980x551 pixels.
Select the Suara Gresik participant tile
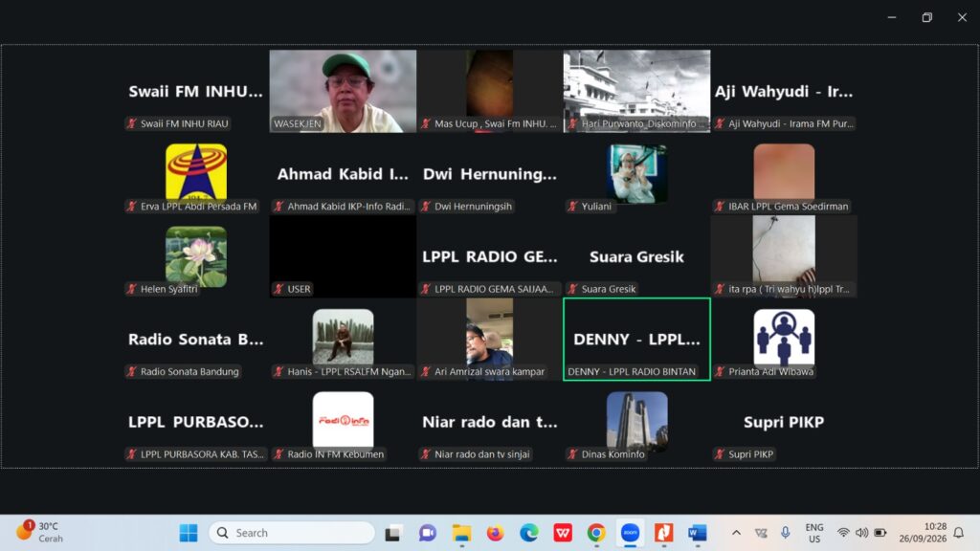pyautogui.click(x=636, y=256)
